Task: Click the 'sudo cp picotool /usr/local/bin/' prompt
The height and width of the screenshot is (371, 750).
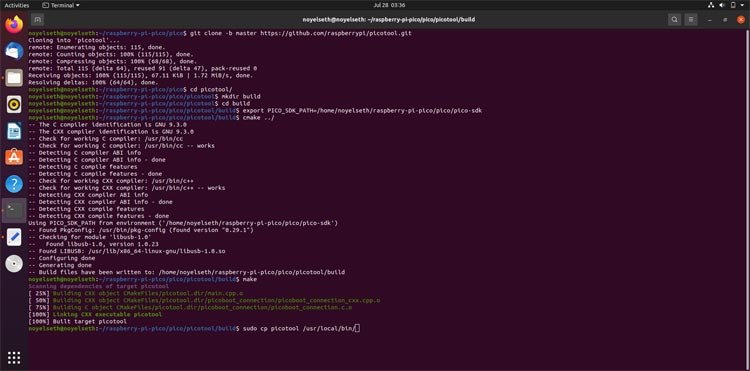Action: point(193,328)
